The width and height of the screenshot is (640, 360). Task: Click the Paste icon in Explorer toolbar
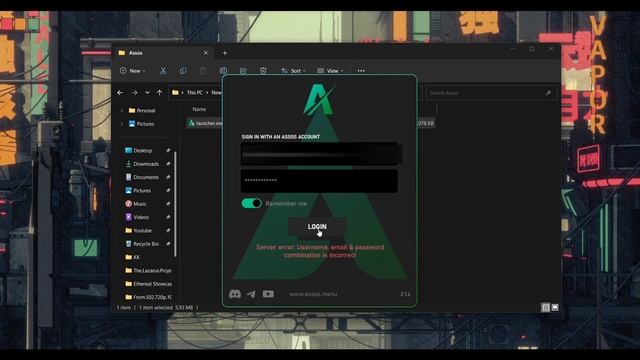[203, 71]
